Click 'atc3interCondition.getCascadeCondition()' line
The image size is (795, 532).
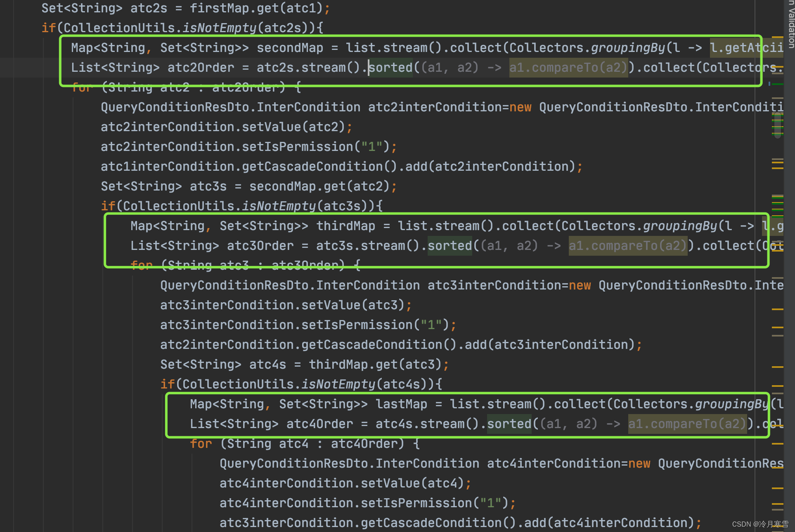pos(460,523)
